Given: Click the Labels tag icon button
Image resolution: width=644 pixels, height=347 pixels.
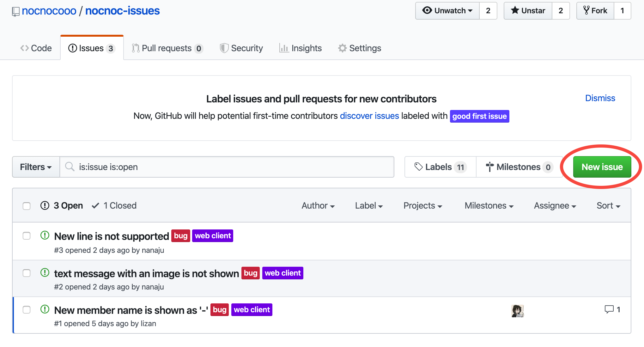Looking at the screenshot, I should pyautogui.click(x=418, y=167).
